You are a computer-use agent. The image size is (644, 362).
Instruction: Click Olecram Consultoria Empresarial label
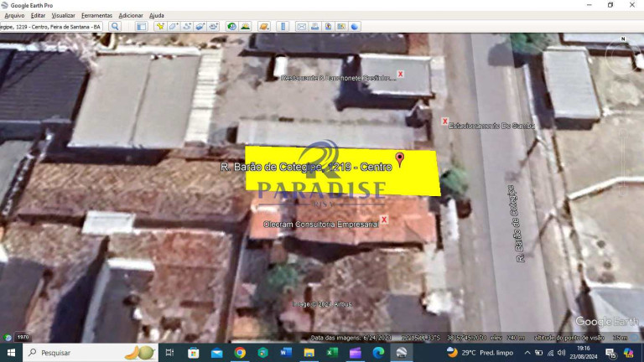pyautogui.click(x=321, y=224)
